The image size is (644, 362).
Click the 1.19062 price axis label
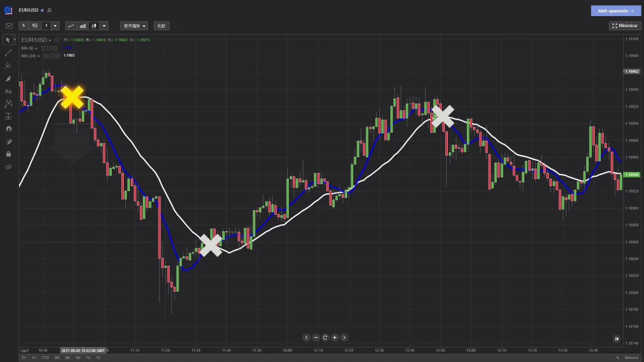coord(631,71)
